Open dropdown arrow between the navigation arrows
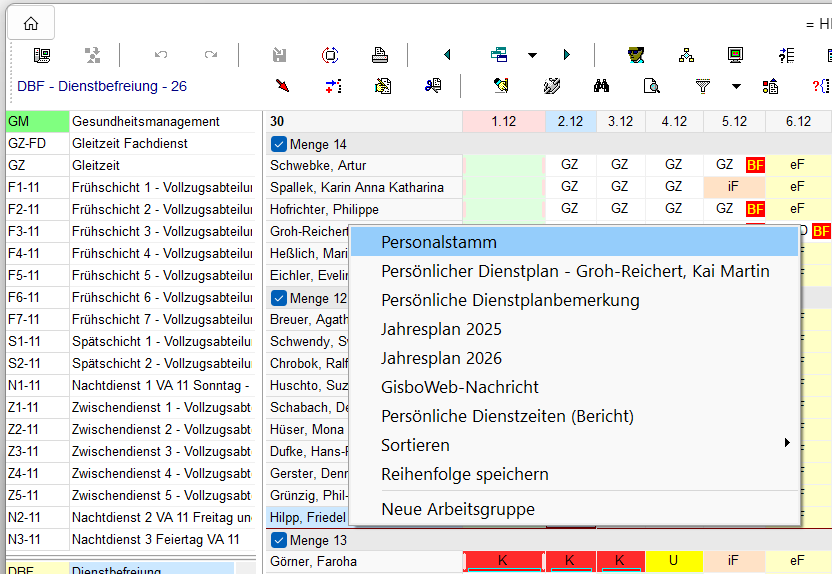 (x=532, y=55)
